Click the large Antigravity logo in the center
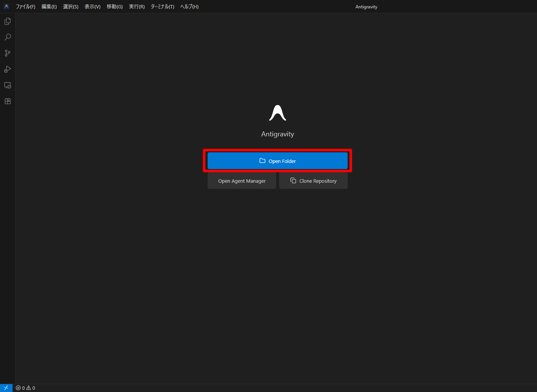 tap(278, 112)
